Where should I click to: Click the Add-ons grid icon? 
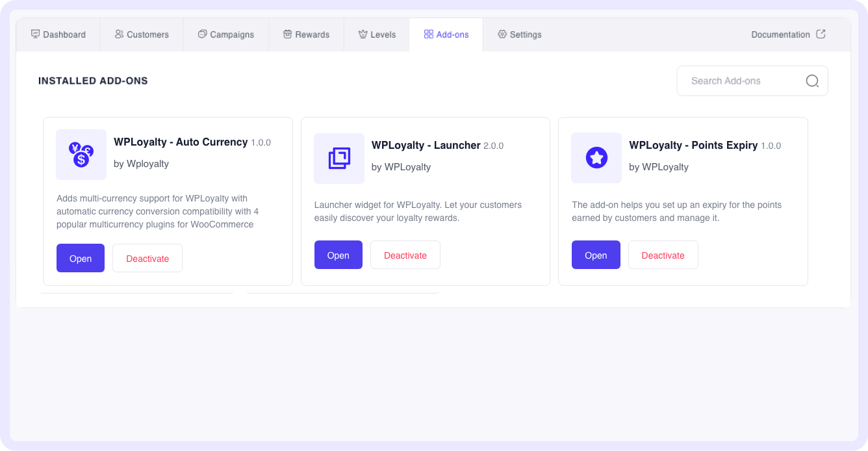click(428, 34)
